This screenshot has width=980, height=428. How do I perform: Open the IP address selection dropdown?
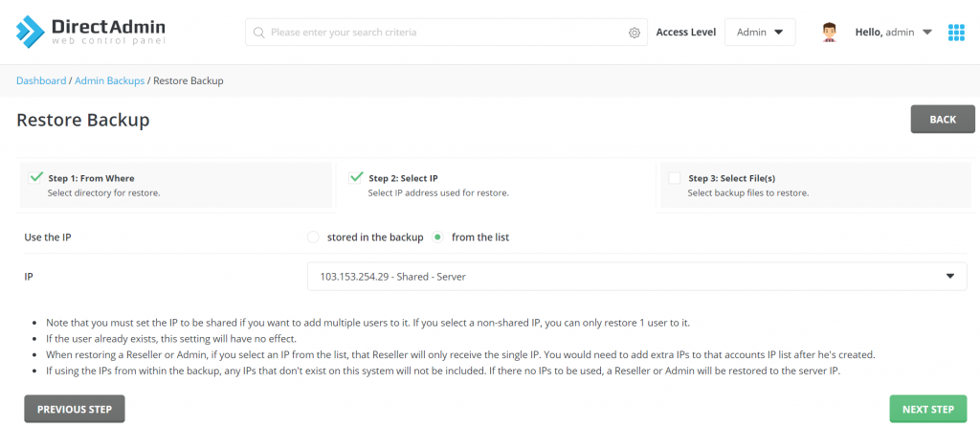pos(636,277)
